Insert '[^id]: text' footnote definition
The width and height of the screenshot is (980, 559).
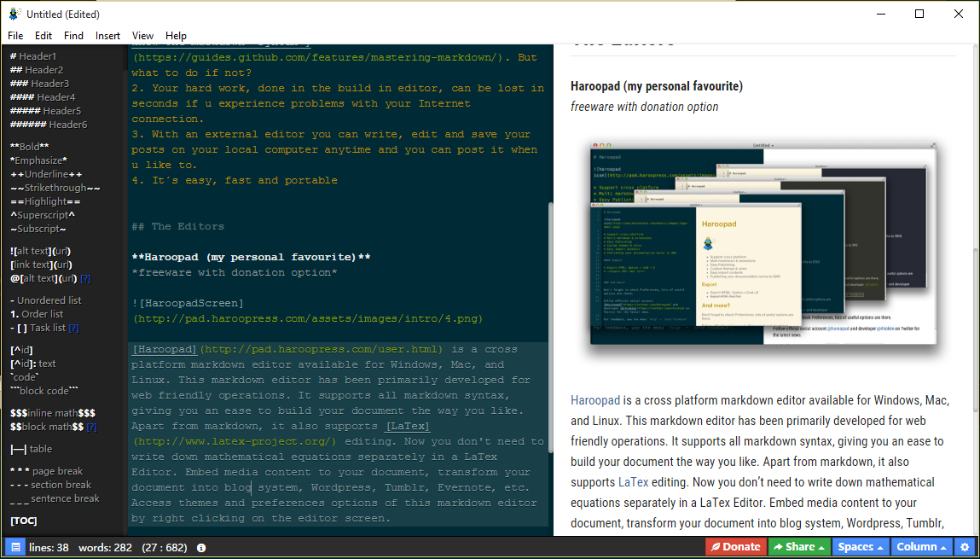click(x=33, y=364)
